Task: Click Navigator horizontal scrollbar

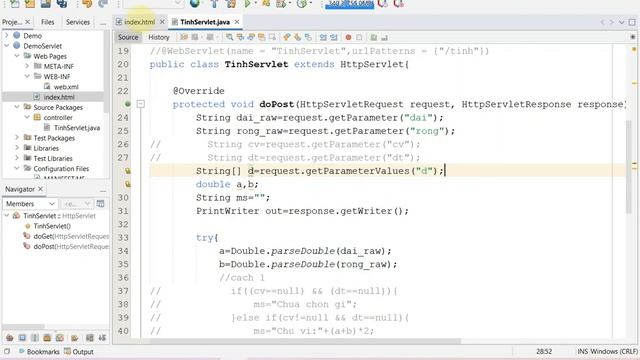Action: pyautogui.click(x=23, y=327)
